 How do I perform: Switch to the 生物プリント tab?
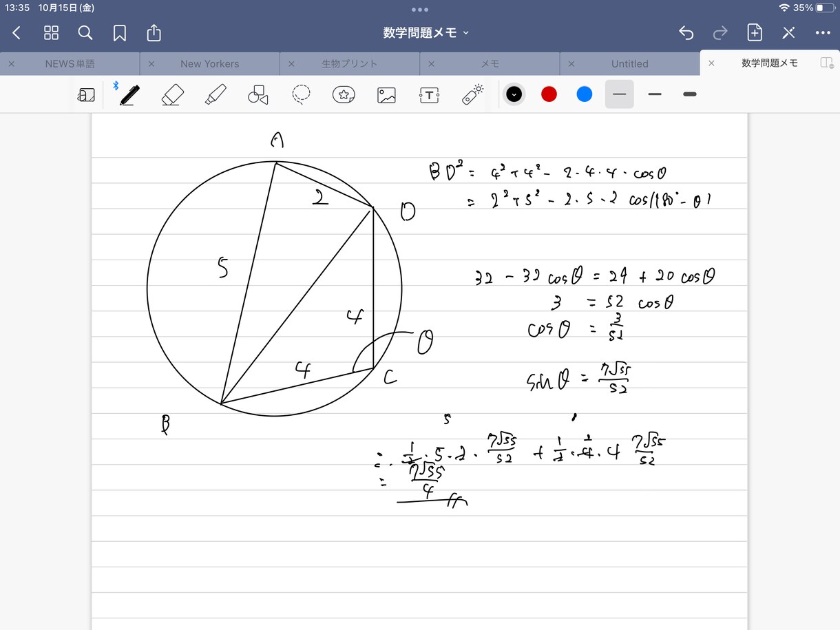pyautogui.click(x=349, y=63)
